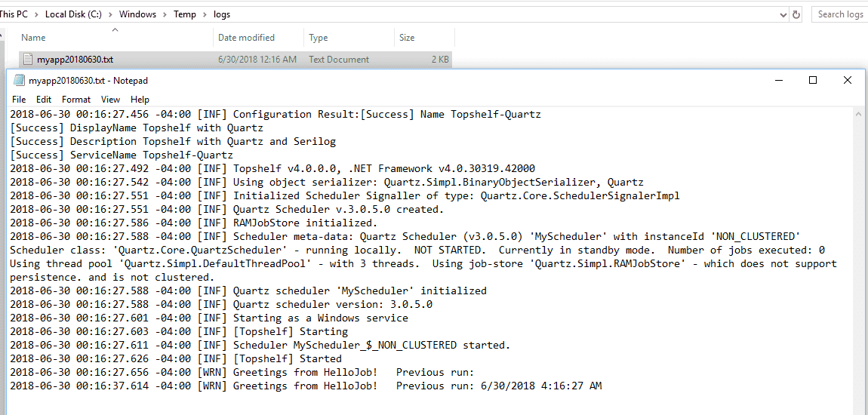Open the Format menu
Image resolution: width=868 pixels, height=415 pixels.
click(x=75, y=100)
